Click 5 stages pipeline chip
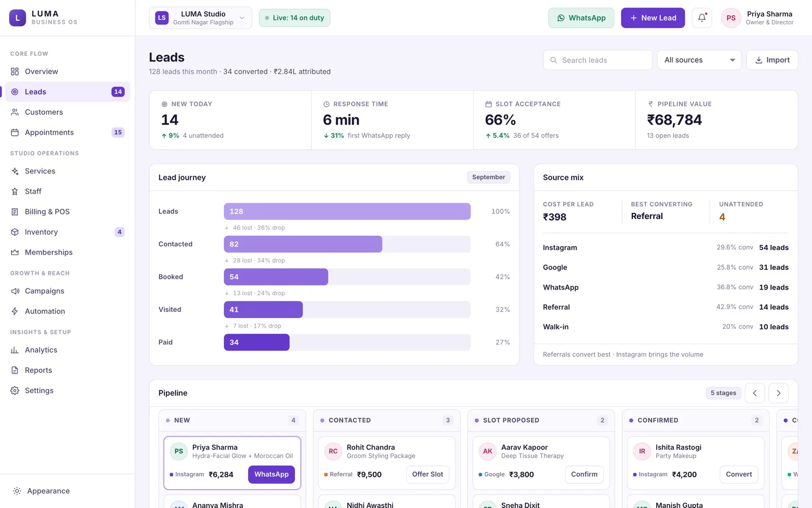812x508 pixels. coord(723,393)
